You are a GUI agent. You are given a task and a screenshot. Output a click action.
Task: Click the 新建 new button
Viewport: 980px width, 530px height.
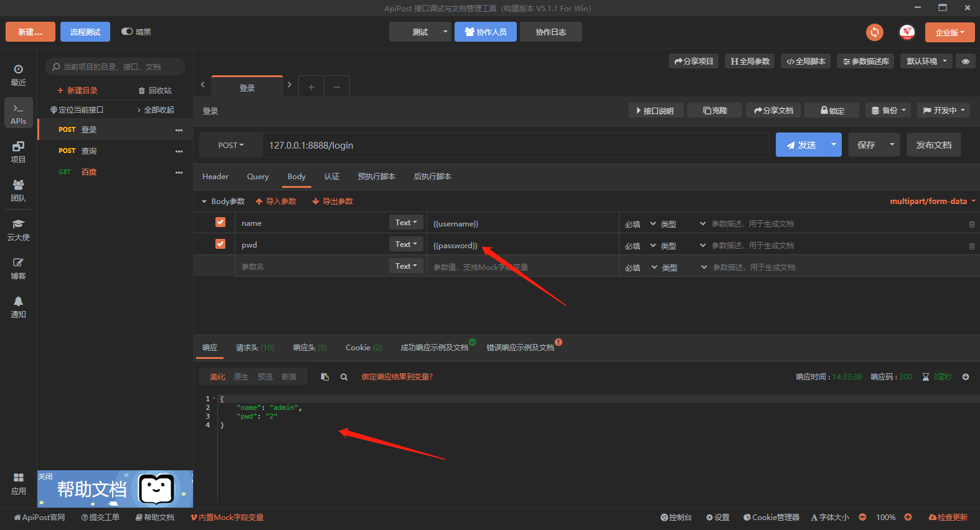pyautogui.click(x=31, y=32)
